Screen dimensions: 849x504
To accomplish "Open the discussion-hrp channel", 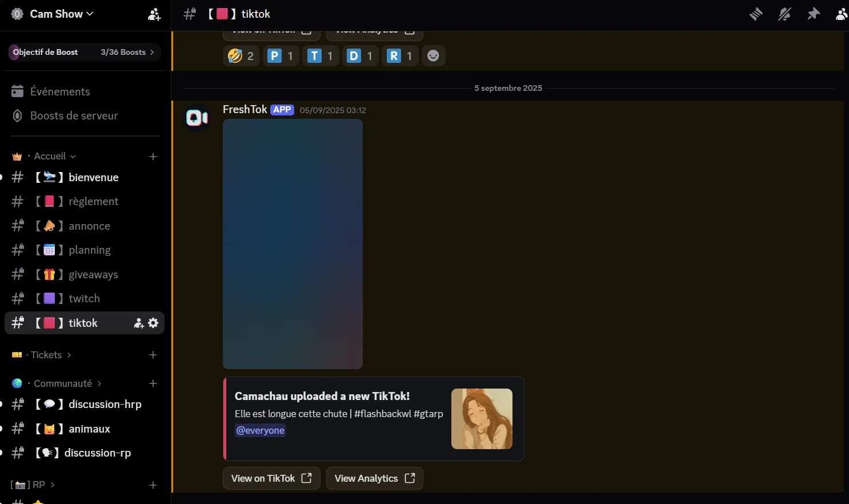I will 85,404.
